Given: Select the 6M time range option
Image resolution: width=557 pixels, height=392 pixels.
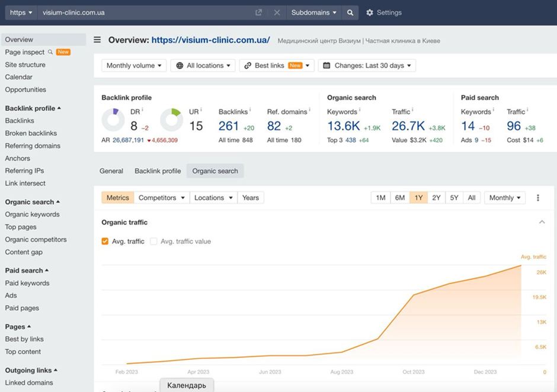Looking at the screenshot, I should tap(400, 198).
